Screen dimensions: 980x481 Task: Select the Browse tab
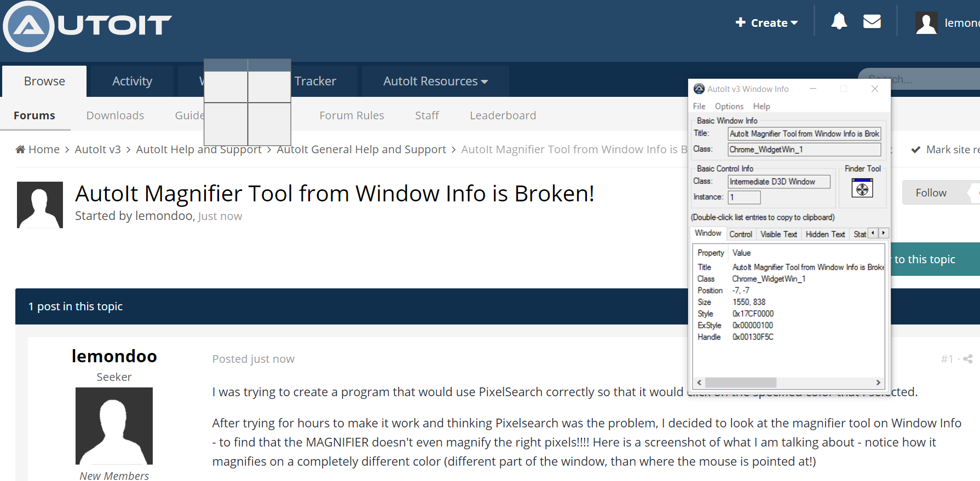44,81
